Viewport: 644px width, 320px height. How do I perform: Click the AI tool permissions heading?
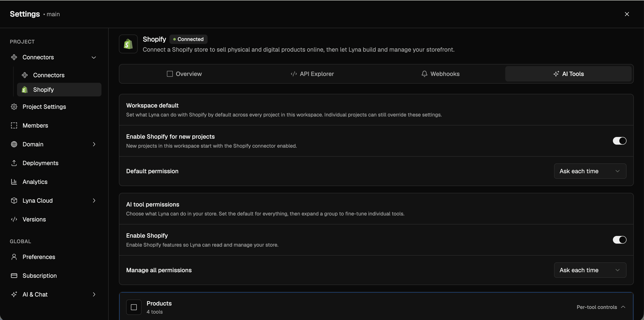point(153,205)
